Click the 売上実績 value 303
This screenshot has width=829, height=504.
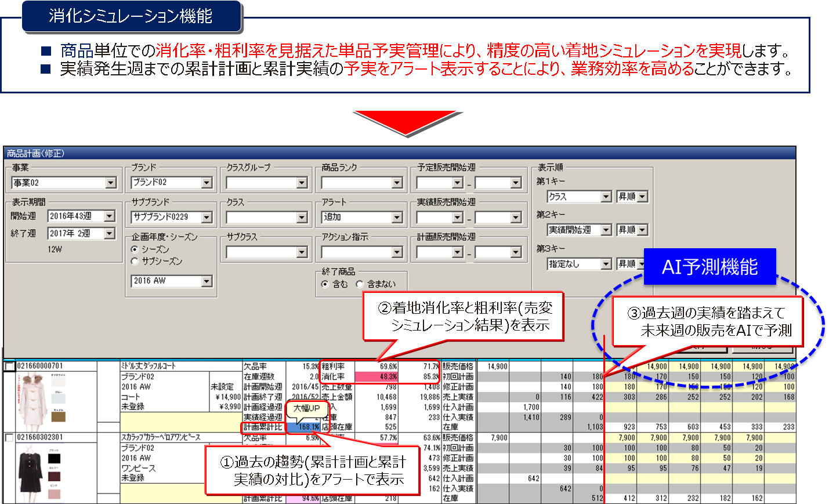tap(629, 397)
